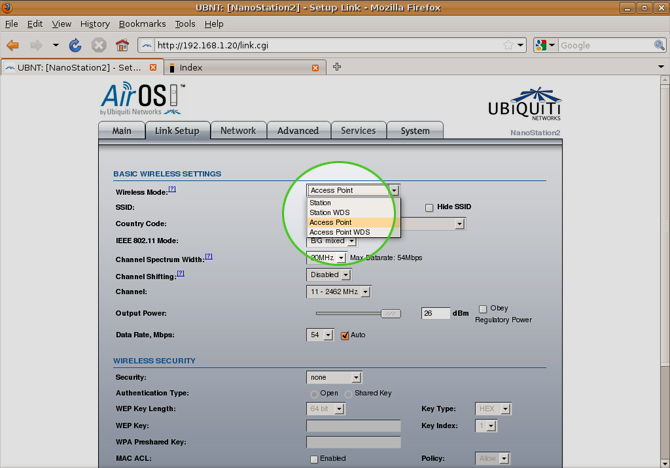The width and height of the screenshot is (670, 468).
Task: Open the WEP Key Length dropdown
Action: tap(326, 409)
